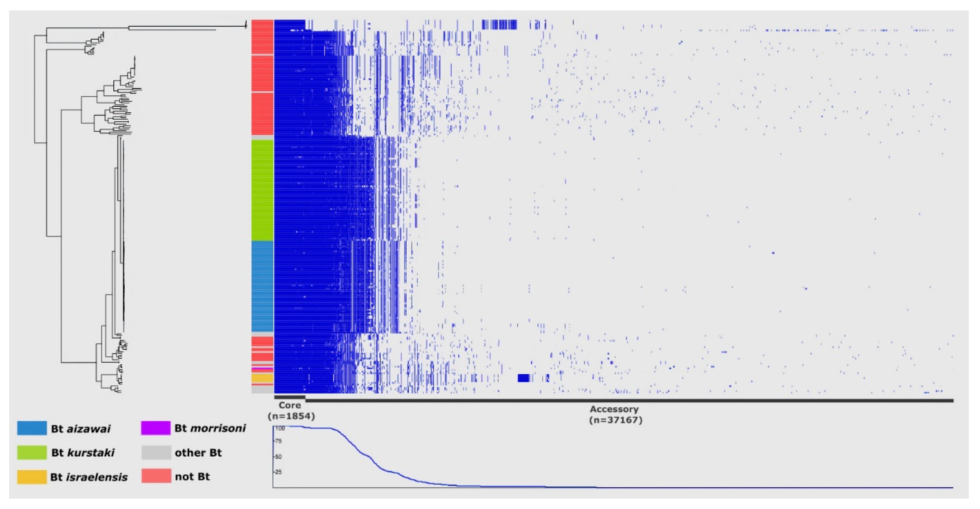Click the not Bt red legend swatch
Screen dimensions: 980x509
(x=156, y=476)
